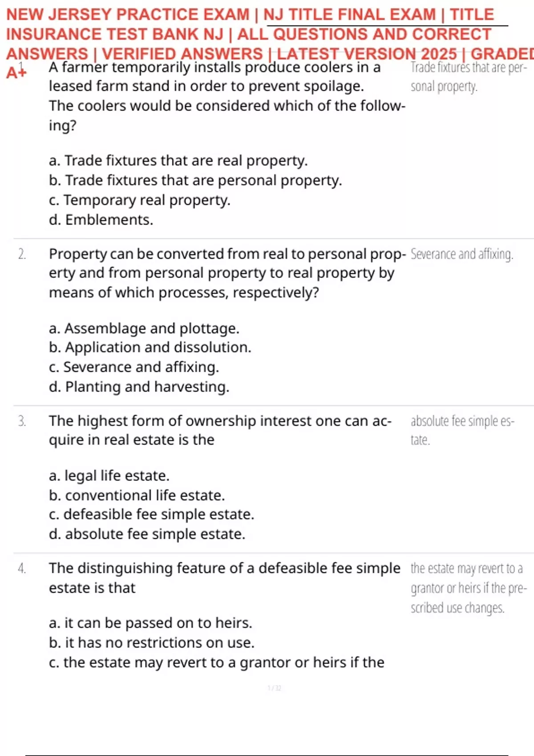Choose option 'c. Temporary real property'
The height and width of the screenshot is (756, 534).
pos(139,200)
